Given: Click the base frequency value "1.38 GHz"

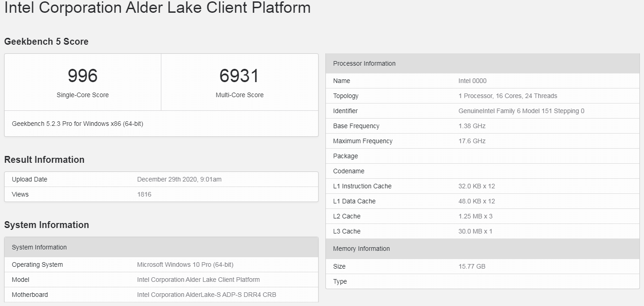Looking at the screenshot, I should tap(472, 126).
